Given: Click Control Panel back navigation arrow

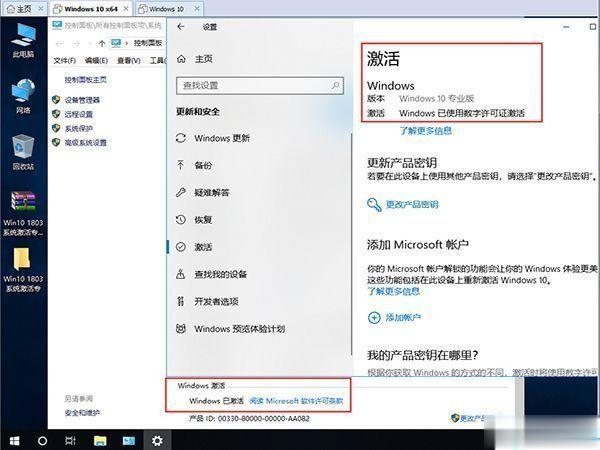Looking at the screenshot, I should (59, 44).
